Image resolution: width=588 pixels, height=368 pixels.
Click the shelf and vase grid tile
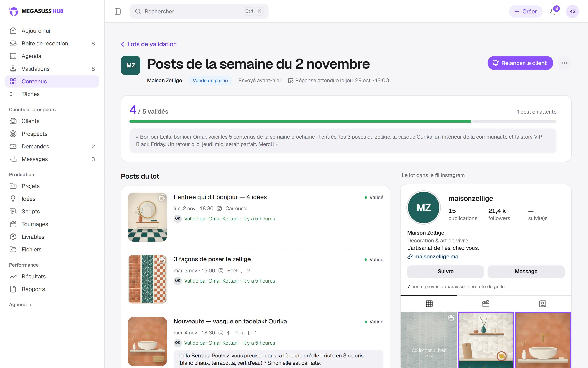coord(486,340)
